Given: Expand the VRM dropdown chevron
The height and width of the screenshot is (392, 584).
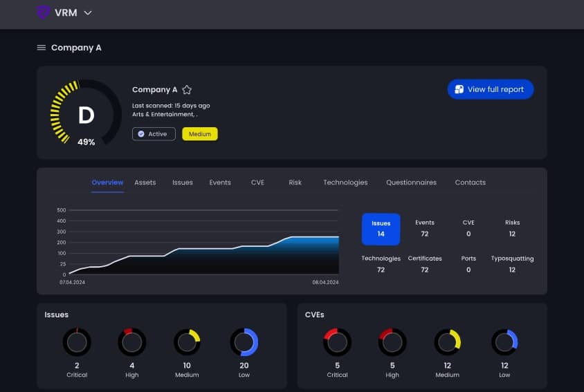Looking at the screenshot, I should [x=88, y=12].
